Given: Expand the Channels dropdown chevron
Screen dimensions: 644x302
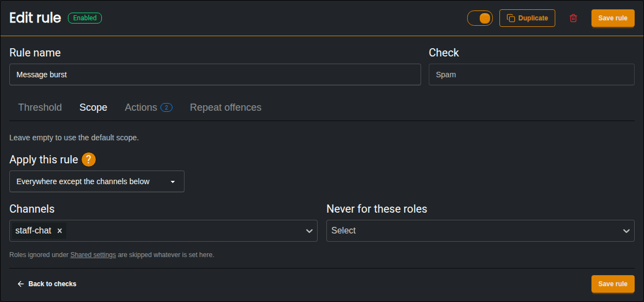Looking at the screenshot, I should point(310,231).
